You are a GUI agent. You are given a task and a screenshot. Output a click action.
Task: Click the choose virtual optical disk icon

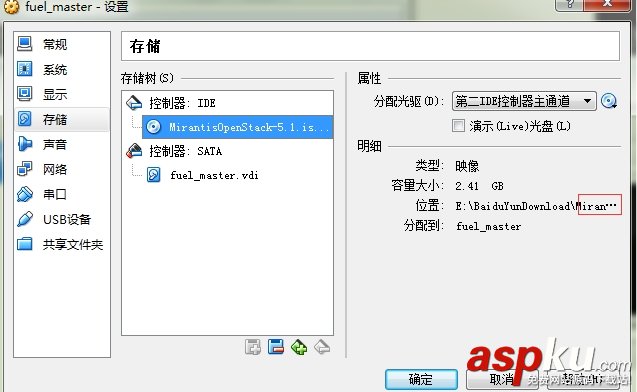point(609,101)
